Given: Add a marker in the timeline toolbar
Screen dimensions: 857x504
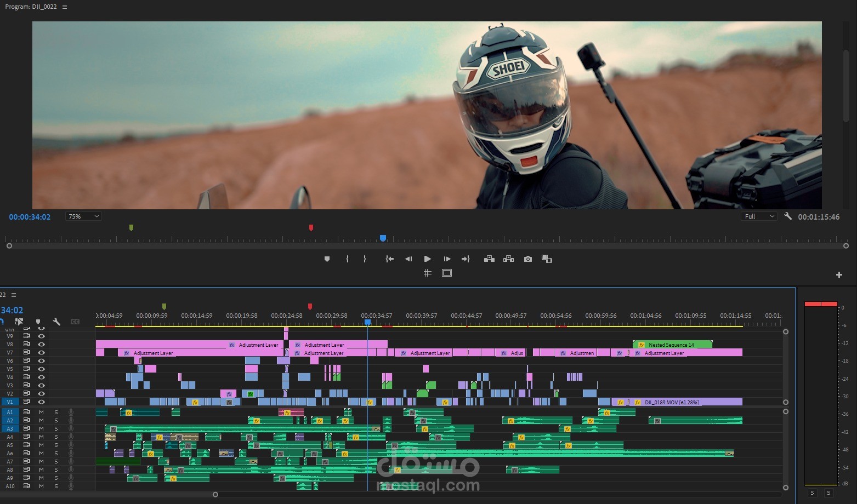Looking at the screenshot, I should coord(38,322).
